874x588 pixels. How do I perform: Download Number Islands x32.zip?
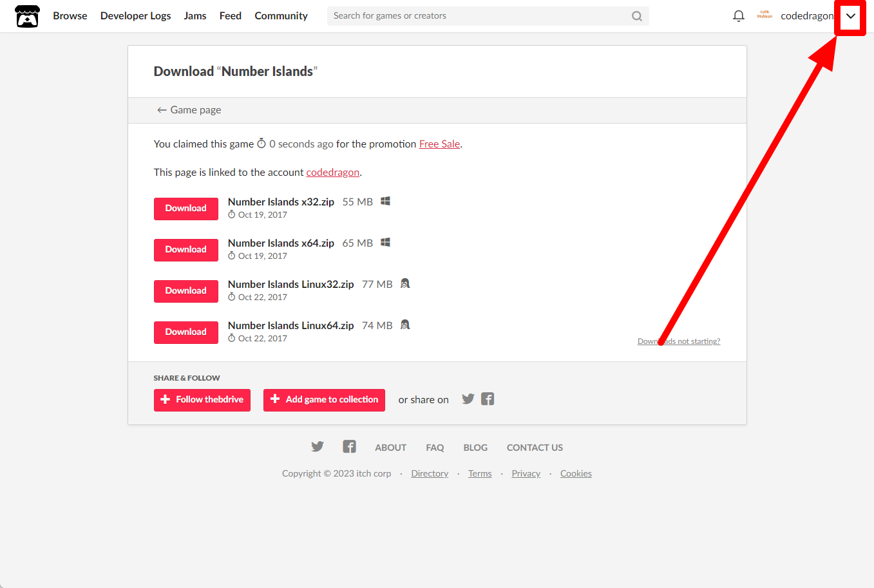point(186,209)
